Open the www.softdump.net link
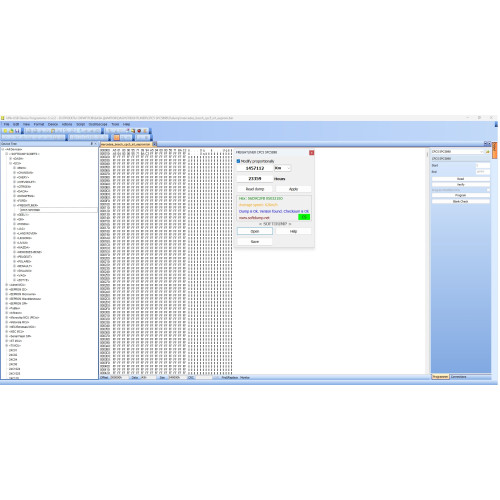The image size is (500, 500). [x=254, y=218]
